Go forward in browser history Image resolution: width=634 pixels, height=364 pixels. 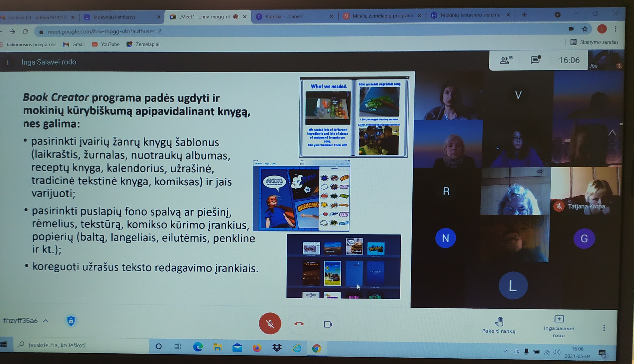[x=12, y=31]
